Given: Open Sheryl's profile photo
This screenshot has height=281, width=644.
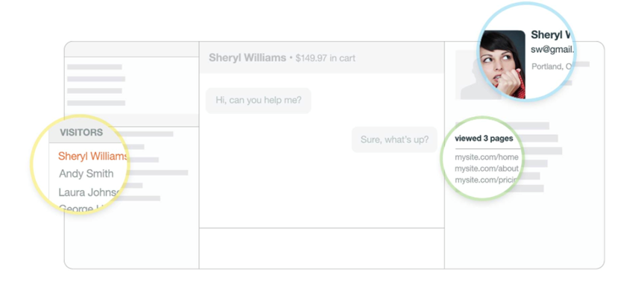Looking at the screenshot, I should (x=502, y=65).
